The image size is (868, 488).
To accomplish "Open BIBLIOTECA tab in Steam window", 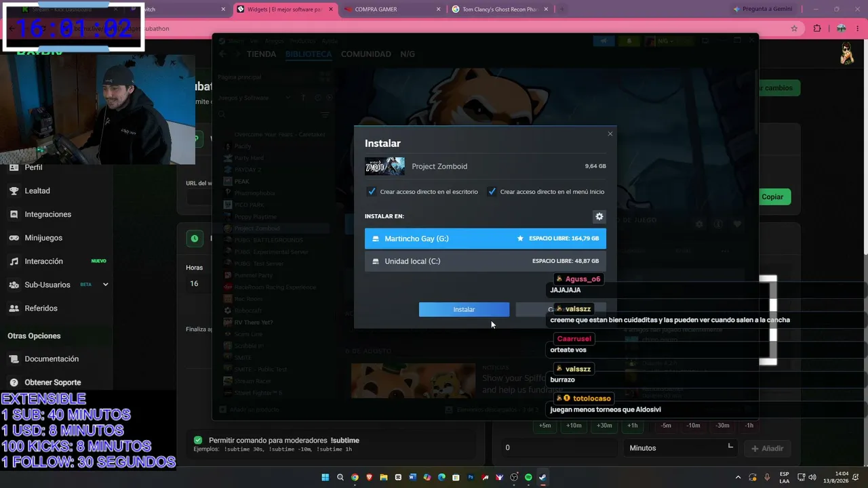I will [x=309, y=54].
